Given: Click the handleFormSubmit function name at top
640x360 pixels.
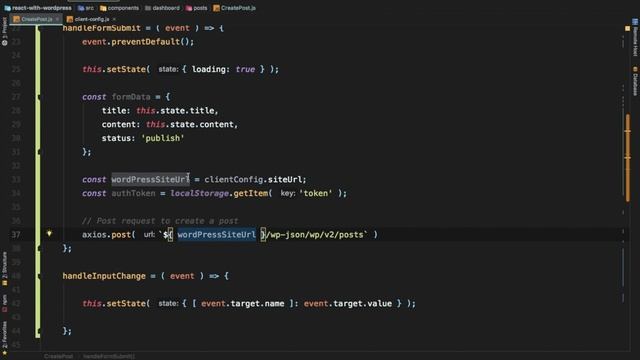Looking at the screenshot, I should click(x=102, y=28).
